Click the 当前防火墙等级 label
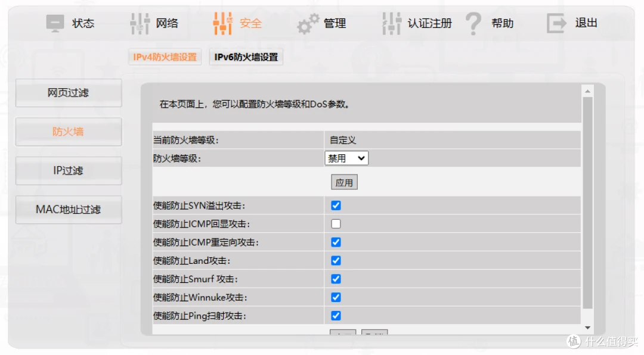This screenshot has height=355, width=644. (x=186, y=141)
